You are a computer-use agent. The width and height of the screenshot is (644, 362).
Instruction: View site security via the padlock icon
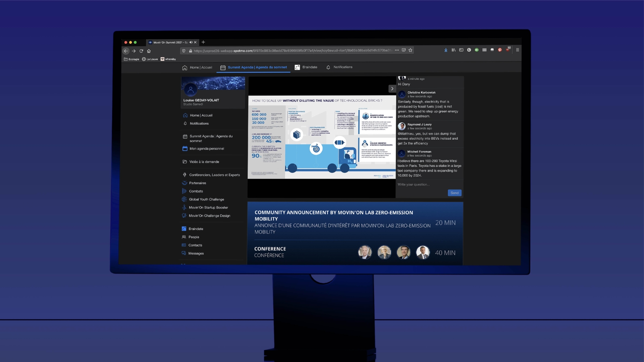pos(190,51)
